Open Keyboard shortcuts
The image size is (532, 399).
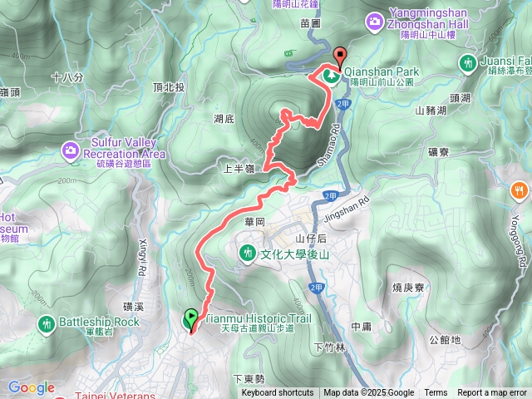pos(278,393)
